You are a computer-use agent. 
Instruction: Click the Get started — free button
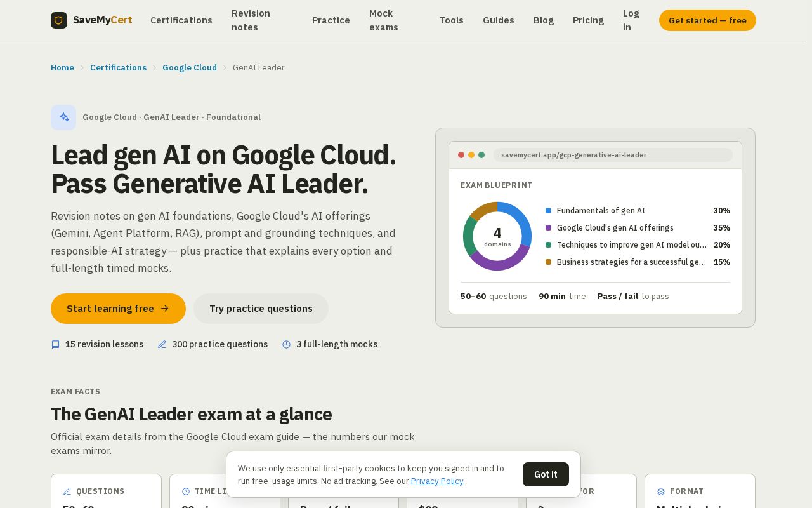coord(707,20)
